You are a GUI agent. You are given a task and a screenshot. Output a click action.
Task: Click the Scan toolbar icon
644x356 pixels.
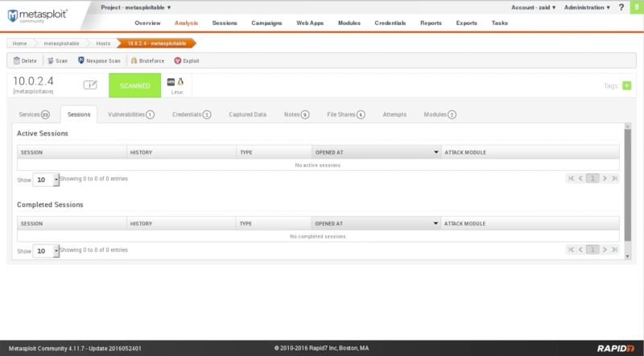(51, 61)
